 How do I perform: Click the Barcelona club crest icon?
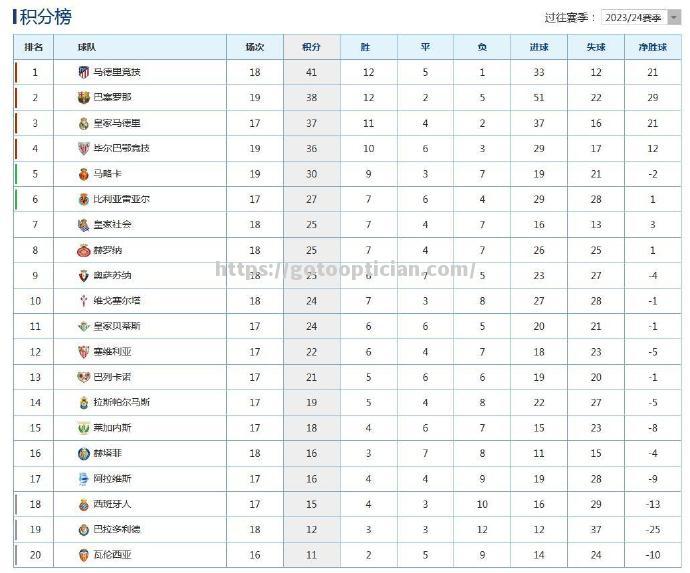pos(84,97)
